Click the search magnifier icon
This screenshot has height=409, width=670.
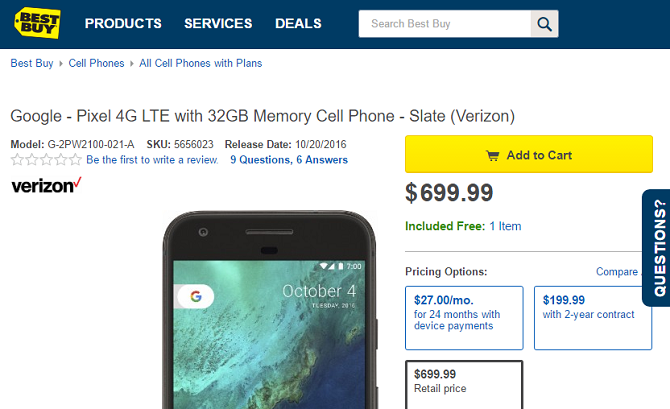tap(544, 24)
